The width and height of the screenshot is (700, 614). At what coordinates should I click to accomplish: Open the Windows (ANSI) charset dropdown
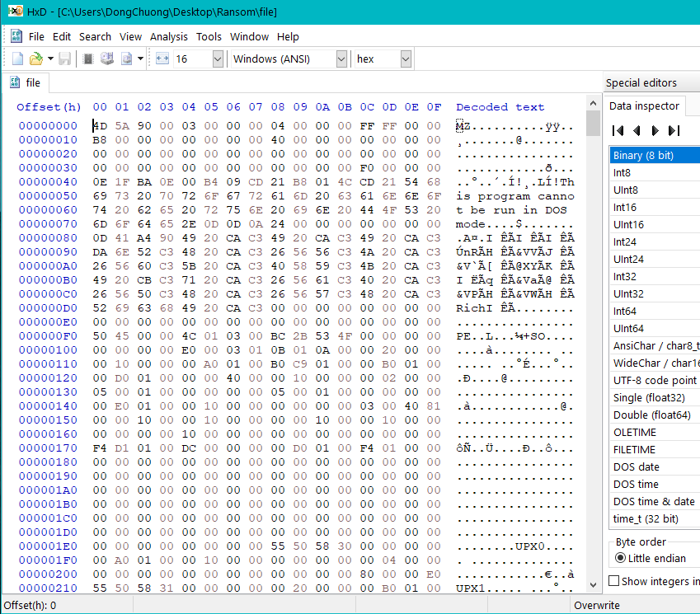pos(341,59)
